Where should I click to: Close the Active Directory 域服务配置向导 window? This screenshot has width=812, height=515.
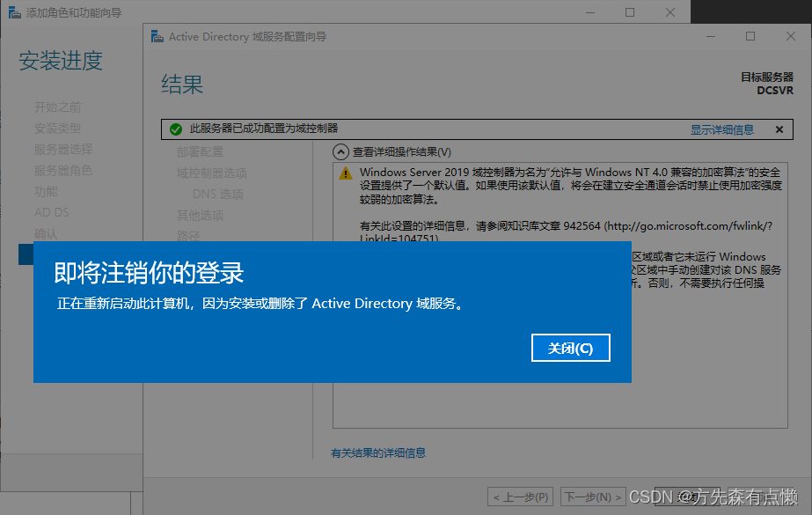pos(790,36)
